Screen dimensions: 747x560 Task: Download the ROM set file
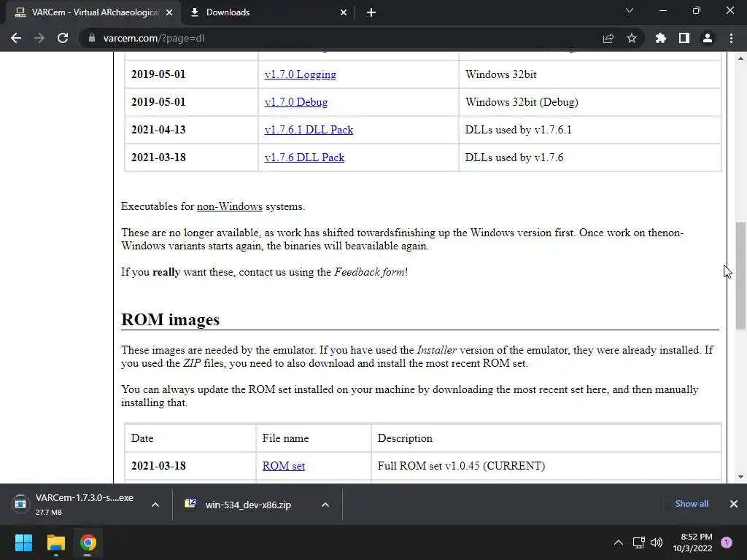point(284,466)
